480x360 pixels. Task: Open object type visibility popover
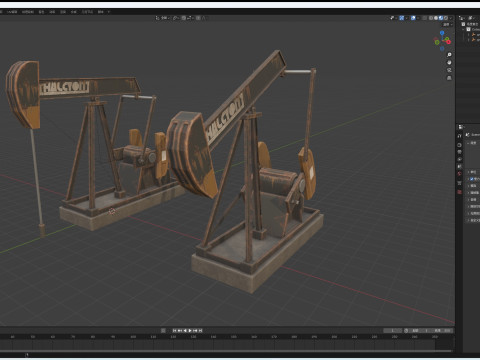click(393, 18)
